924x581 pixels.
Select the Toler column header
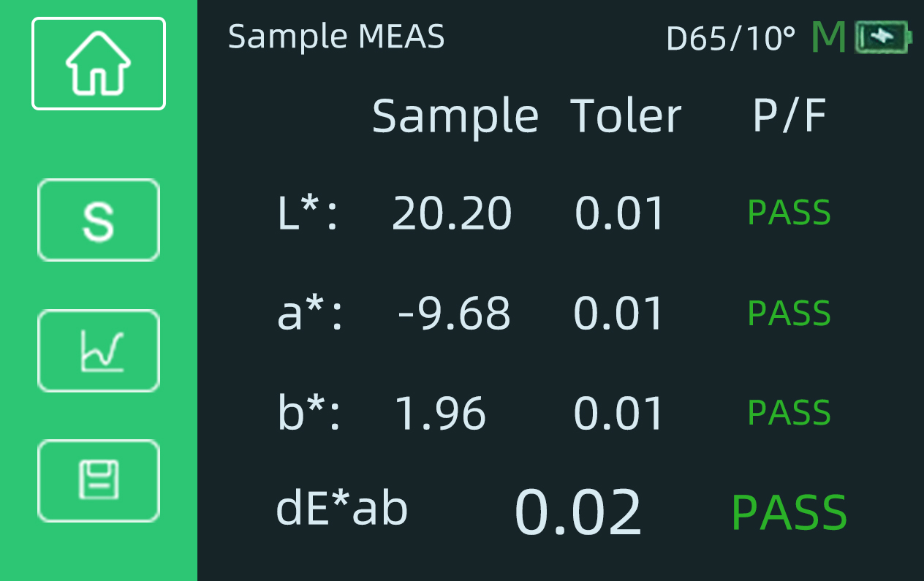[626, 115]
